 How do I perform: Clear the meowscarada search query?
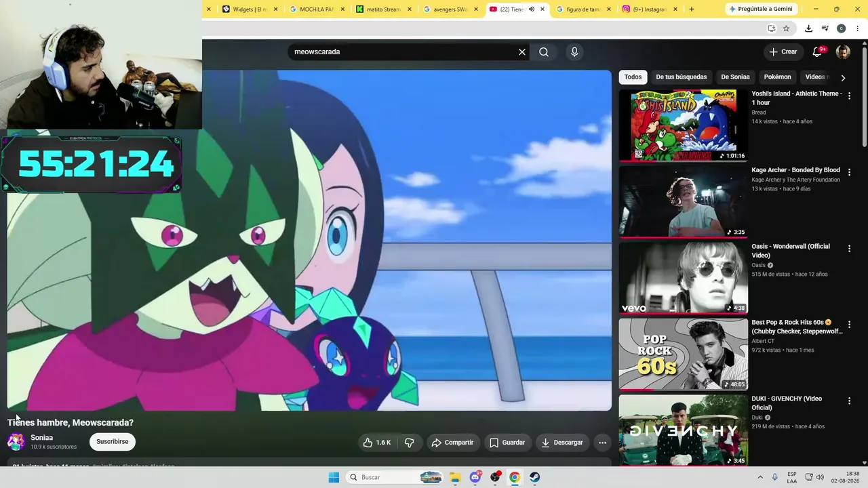[522, 52]
